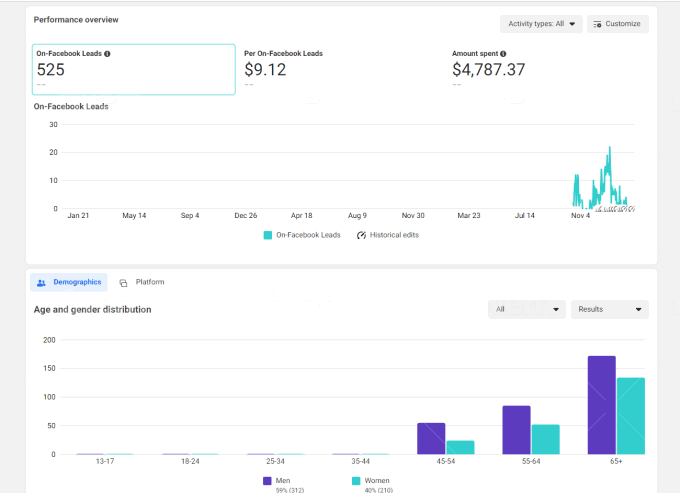Click the sliders icon on Customize button
The height and width of the screenshot is (493, 680).
pos(597,24)
